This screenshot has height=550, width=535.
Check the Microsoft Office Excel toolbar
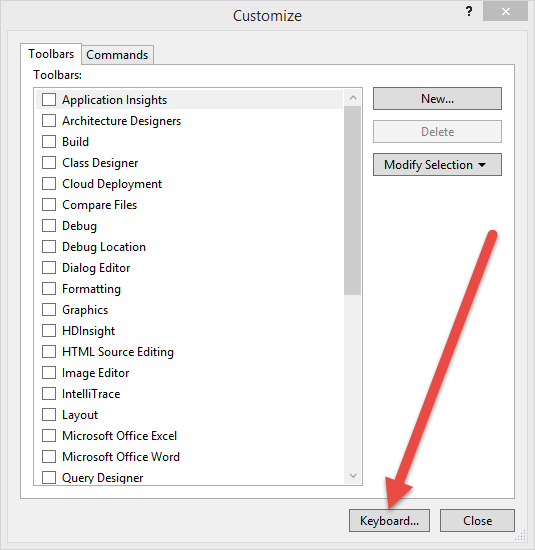(x=49, y=436)
